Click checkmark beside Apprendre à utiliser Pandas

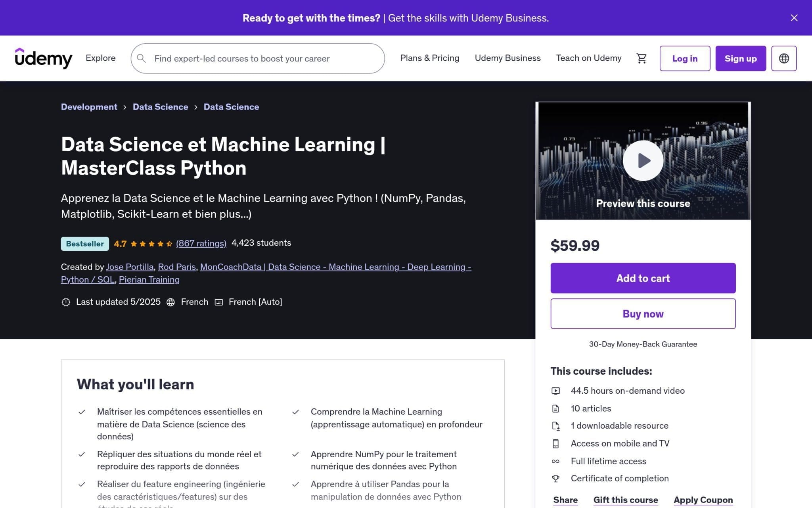click(x=295, y=484)
